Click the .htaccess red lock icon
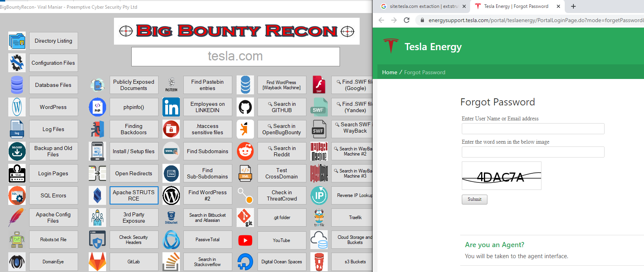Screen dimensions: 644x272 click(171, 129)
